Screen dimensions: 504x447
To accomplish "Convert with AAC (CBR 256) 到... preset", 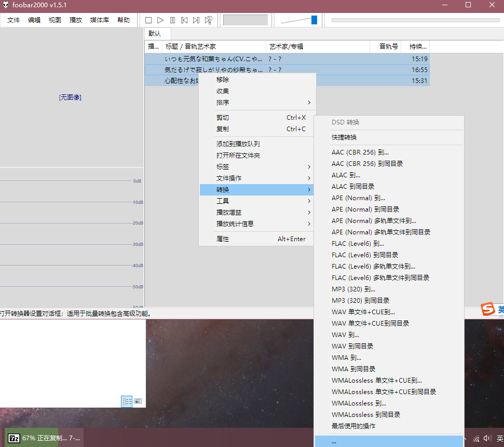I will click(389, 152).
